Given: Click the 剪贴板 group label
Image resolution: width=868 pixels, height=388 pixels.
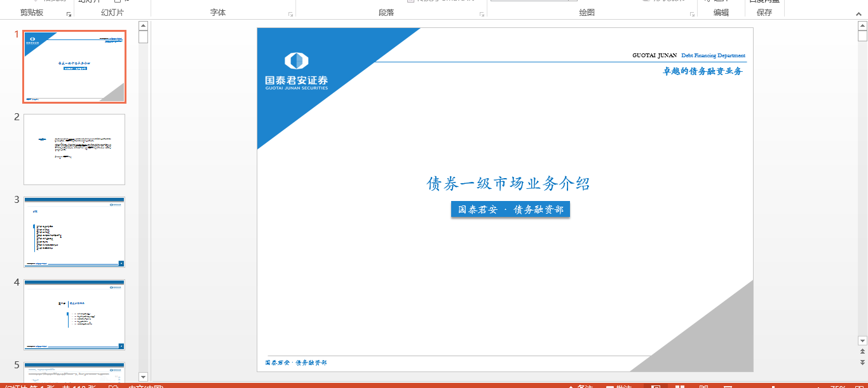Looking at the screenshot, I should [32, 13].
